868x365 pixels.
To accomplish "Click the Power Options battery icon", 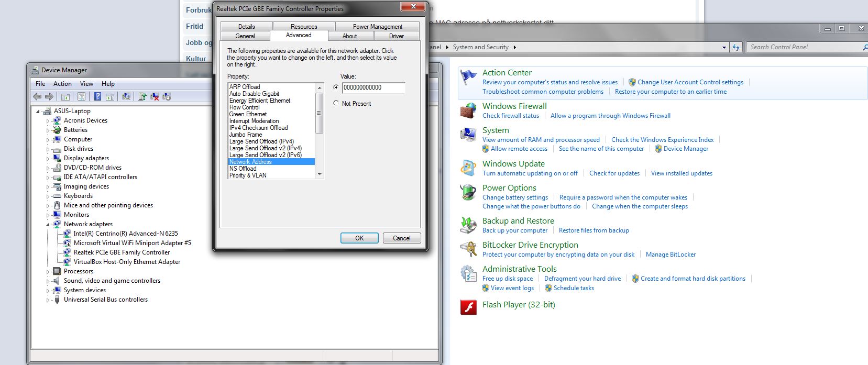I will click(468, 192).
